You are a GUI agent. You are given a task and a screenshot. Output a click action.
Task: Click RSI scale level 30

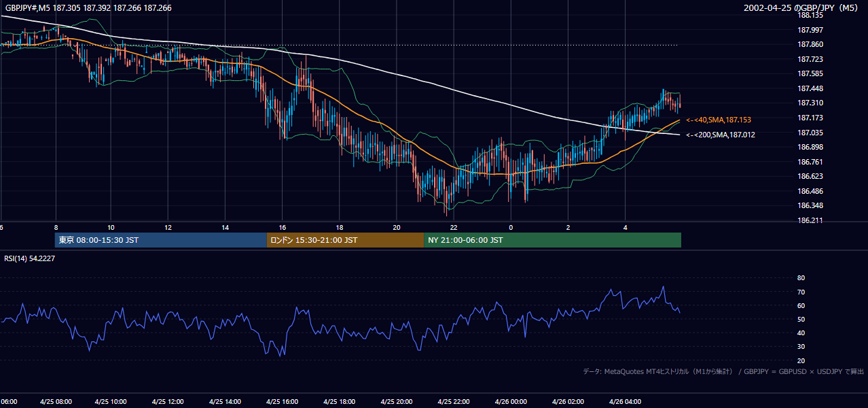point(801,346)
